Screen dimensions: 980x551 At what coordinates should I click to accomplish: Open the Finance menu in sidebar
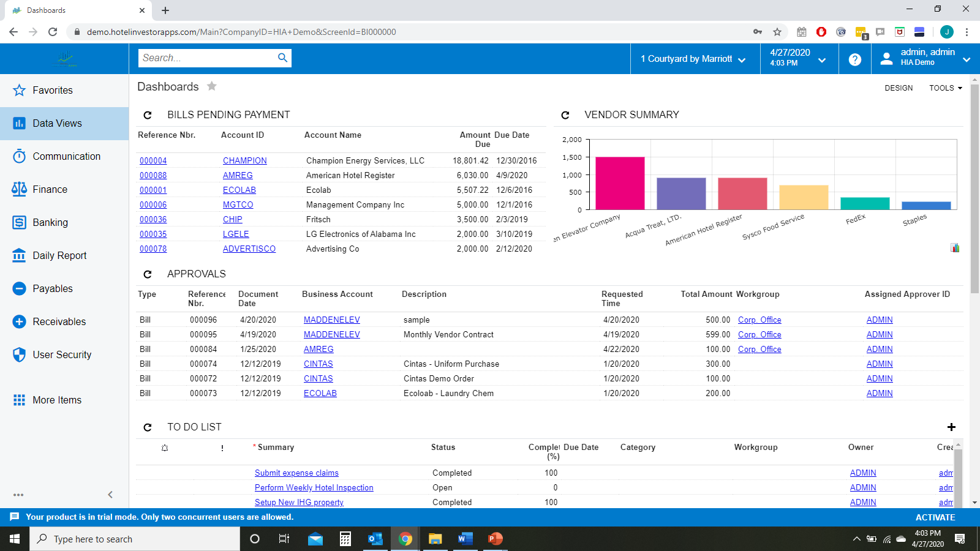coord(50,190)
